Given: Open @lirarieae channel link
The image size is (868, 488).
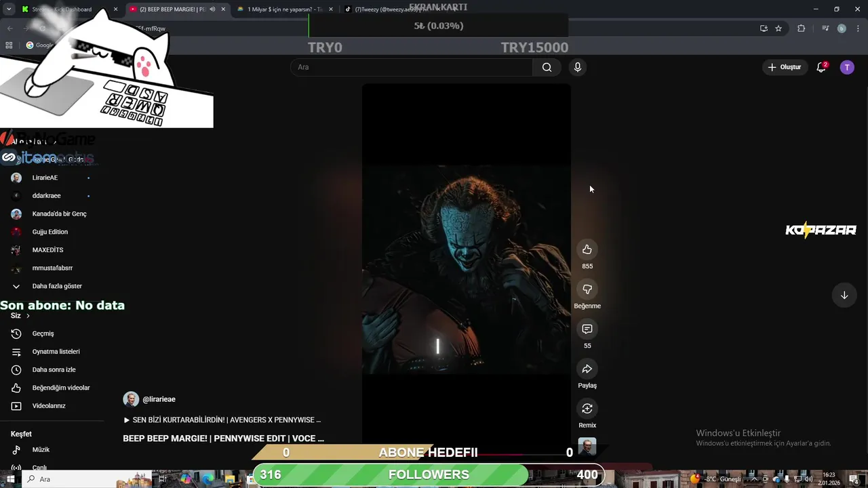Looking at the screenshot, I should click(159, 399).
